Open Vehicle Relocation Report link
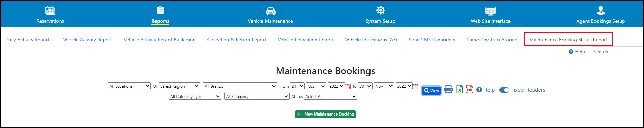644x128 pixels. pyautogui.click(x=306, y=40)
